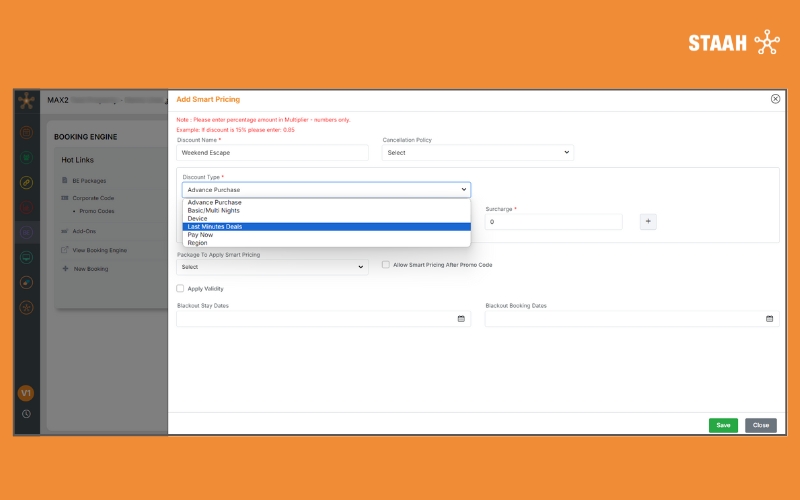
Task: Click the STAAH brand logo in the banner
Action: (x=734, y=42)
